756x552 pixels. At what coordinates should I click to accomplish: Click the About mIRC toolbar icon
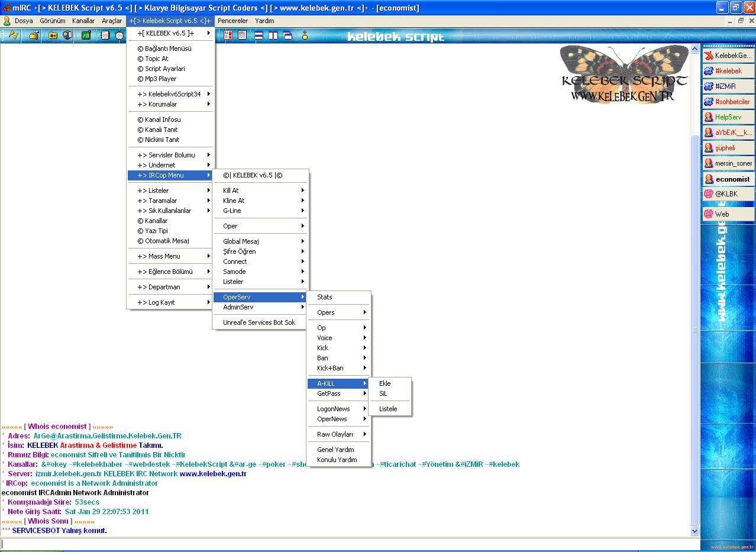305,35
